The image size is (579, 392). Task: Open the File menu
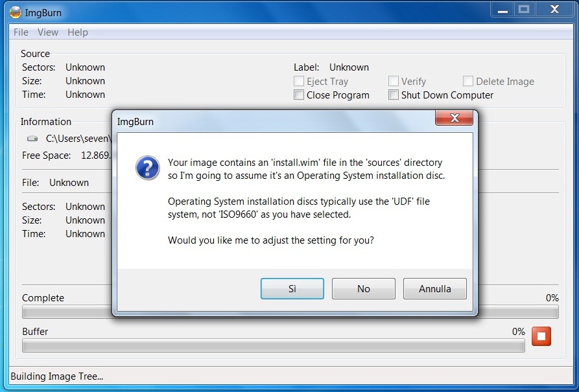click(21, 32)
